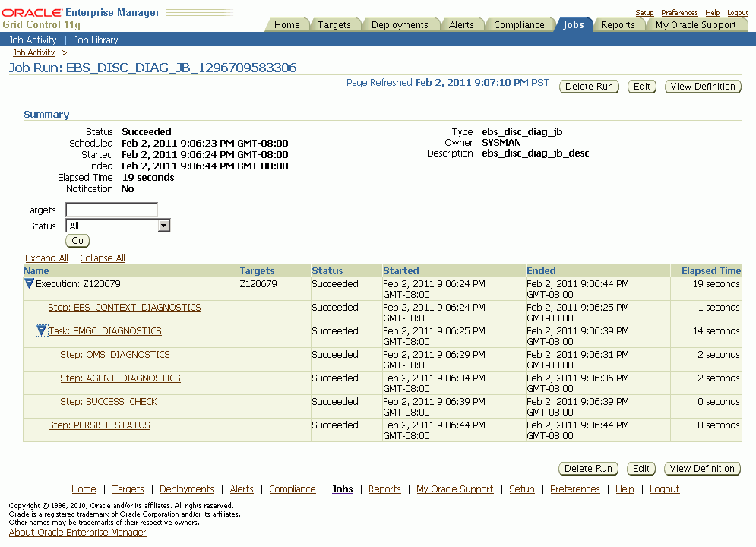The image size is (756, 547).
Task: Click the footer Reports link
Action: point(384,489)
